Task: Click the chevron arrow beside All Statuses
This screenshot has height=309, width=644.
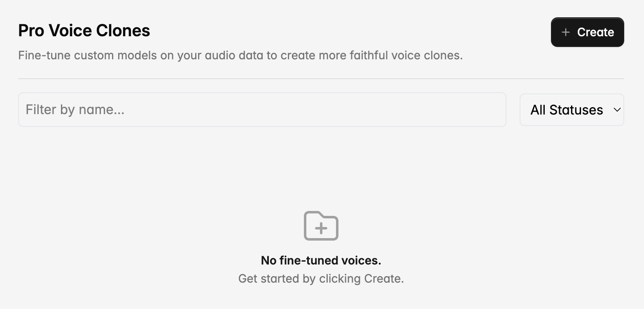Action: click(617, 110)
